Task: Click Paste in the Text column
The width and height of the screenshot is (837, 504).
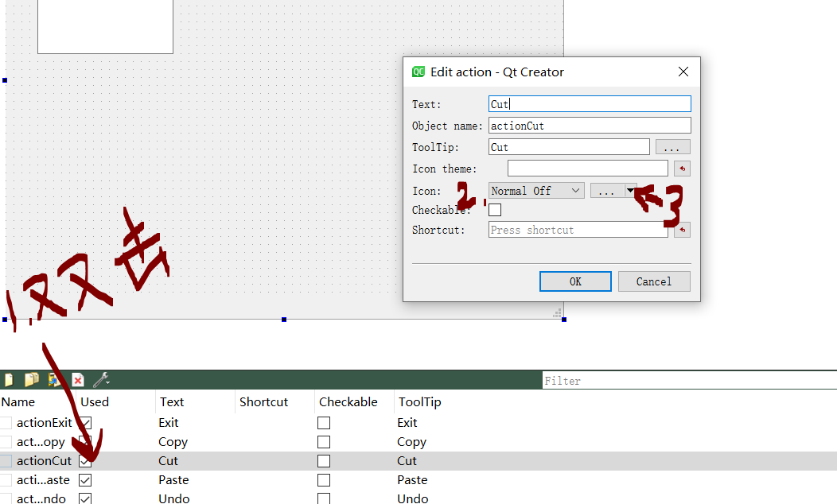Action: (x=173, y=480)
